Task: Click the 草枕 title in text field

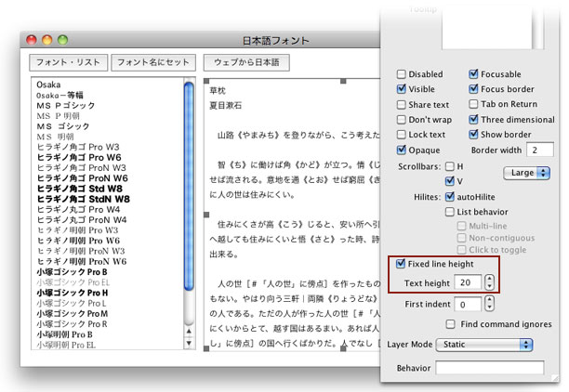Action: [218, 91]
